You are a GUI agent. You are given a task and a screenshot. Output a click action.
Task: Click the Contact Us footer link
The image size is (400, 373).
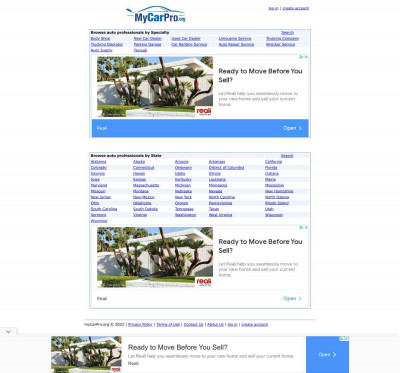tap(193, 325)
